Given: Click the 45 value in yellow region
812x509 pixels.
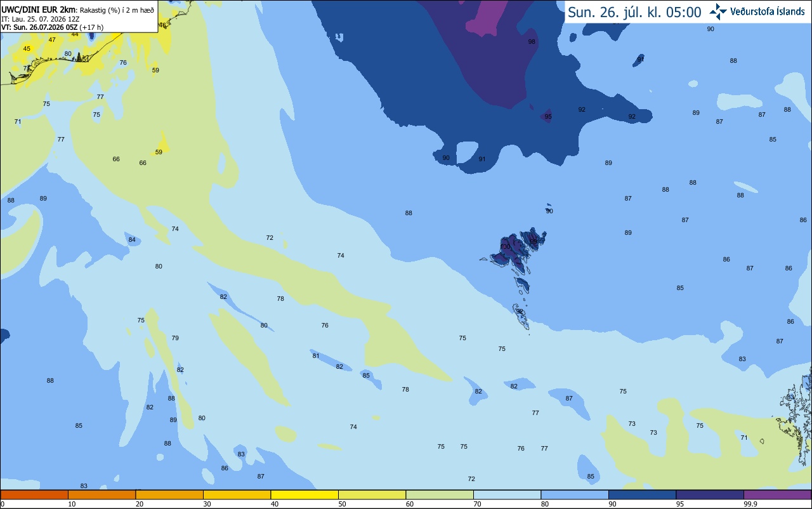Looking at the screenshot, I should (27, 48).
